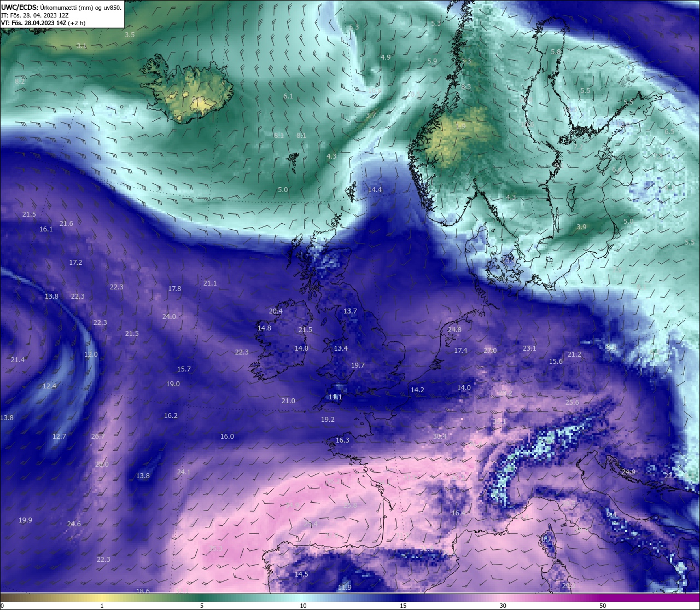Click the 26.7 value label

98,437
